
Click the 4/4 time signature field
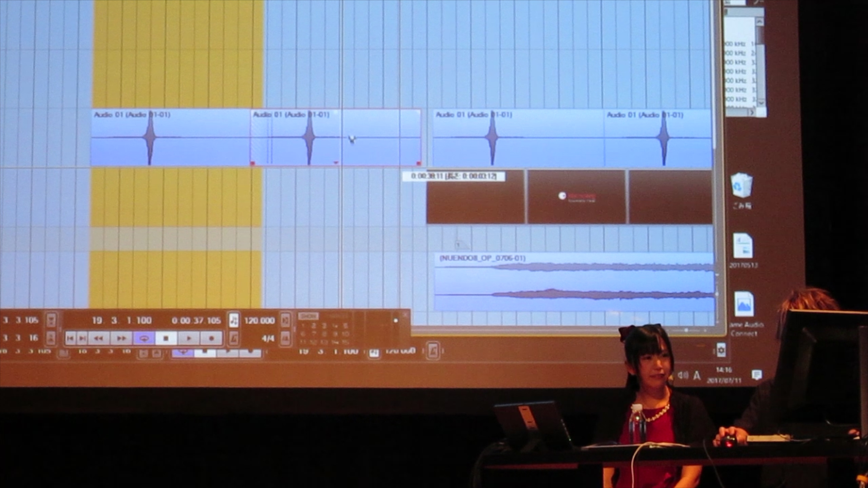pyautogui.click(x=268, y=338)
